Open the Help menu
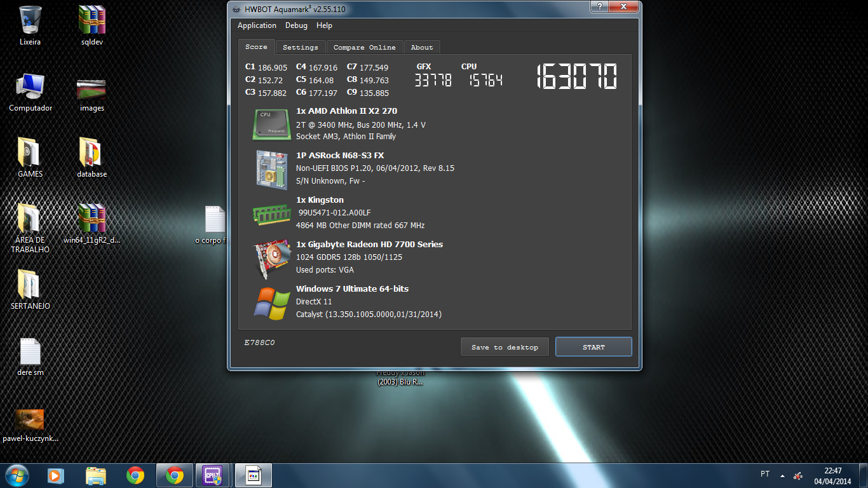This screenshot has height=488, width=868. tap(324, 25)
